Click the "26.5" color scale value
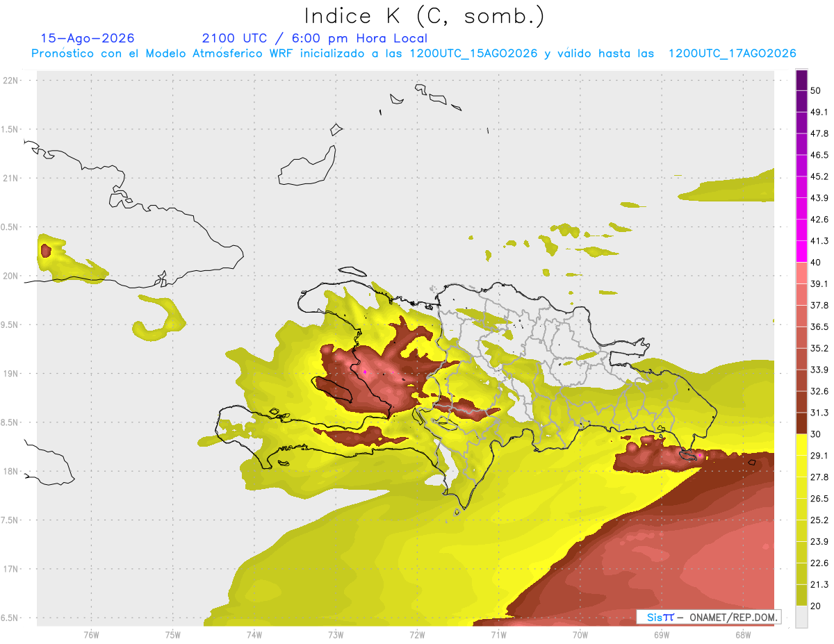Image resolution: width=834 pixels, height=644 pixels. (x=819, y=499)
